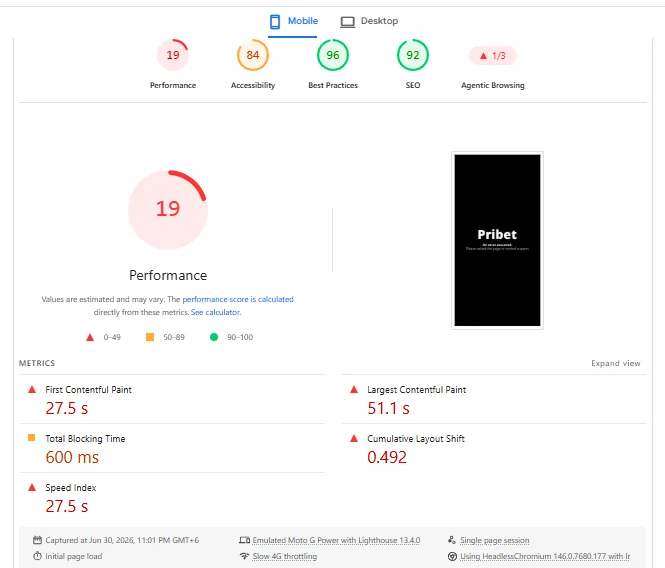
Task: Open the Pribet page screenshot thumbnail
Action: coord(497,240)
